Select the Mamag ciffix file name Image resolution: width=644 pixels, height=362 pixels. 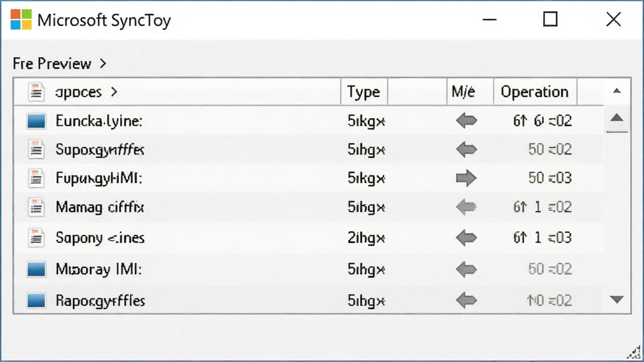click(100, 207)
